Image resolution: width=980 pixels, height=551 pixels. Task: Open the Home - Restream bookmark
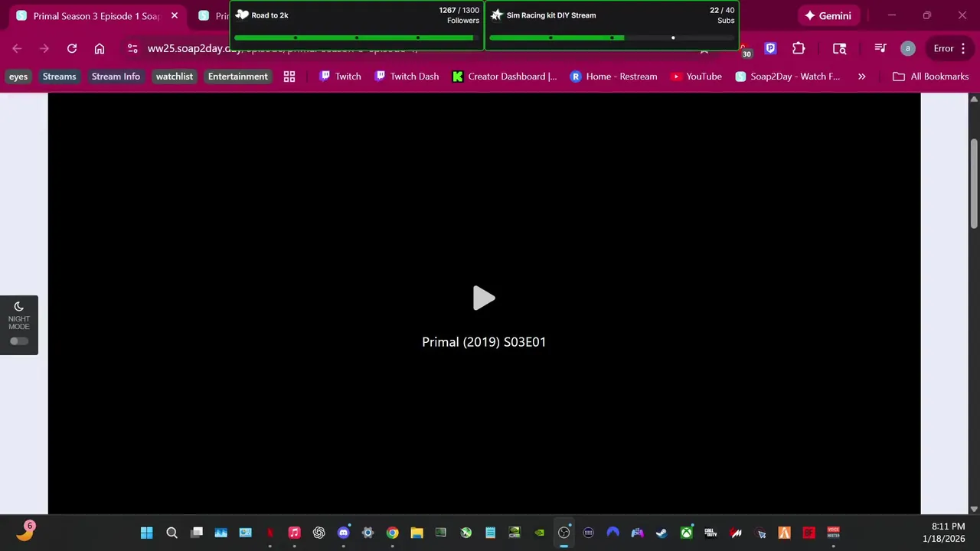click(x=614, y=77)
